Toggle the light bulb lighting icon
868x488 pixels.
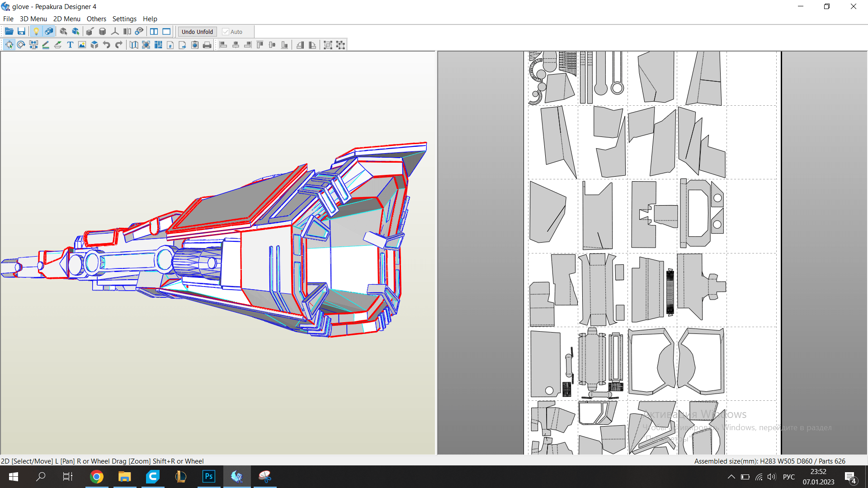tap(36, 32)
